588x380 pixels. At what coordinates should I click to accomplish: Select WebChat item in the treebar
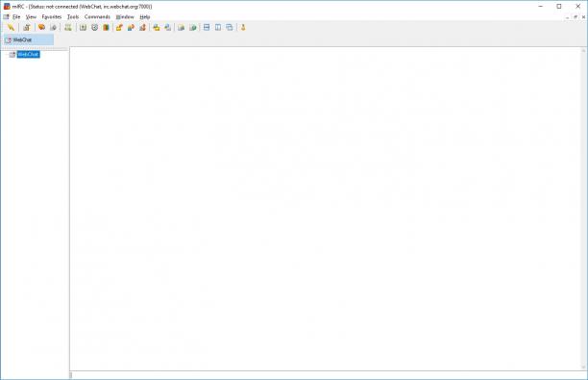[28, 55]
